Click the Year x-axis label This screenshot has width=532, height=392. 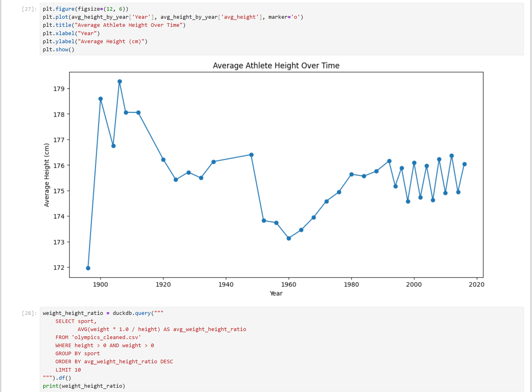[x=276, y=294]
